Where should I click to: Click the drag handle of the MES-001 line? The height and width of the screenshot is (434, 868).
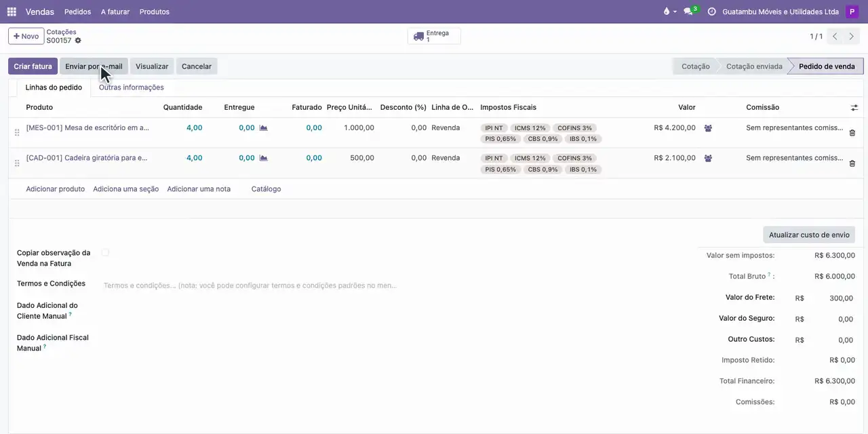coord(17,133)
